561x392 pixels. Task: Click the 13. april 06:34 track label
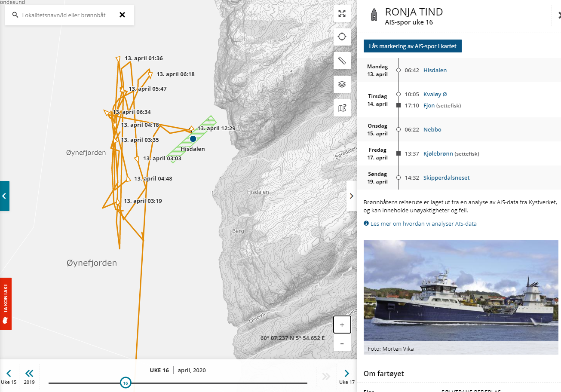132,112
